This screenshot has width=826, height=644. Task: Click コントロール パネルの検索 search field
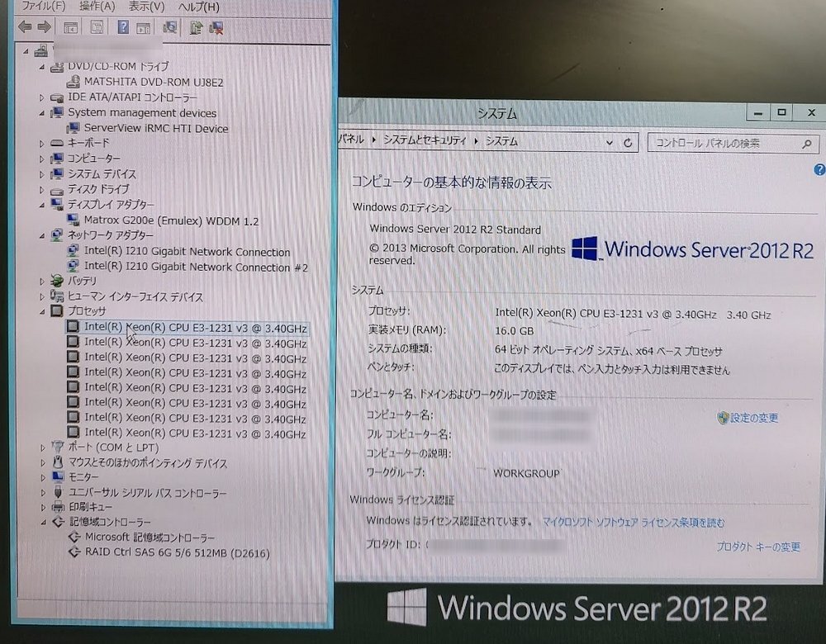click(733, 143)
